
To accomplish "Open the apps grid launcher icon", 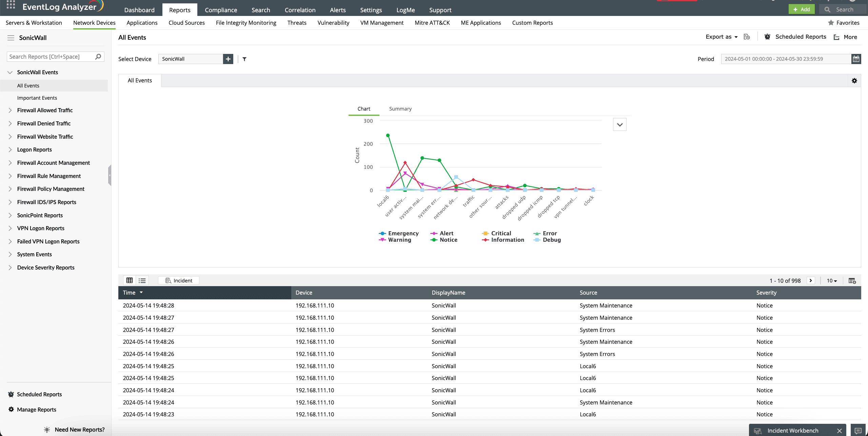I will pyautogui.click(x=11, y=5).
